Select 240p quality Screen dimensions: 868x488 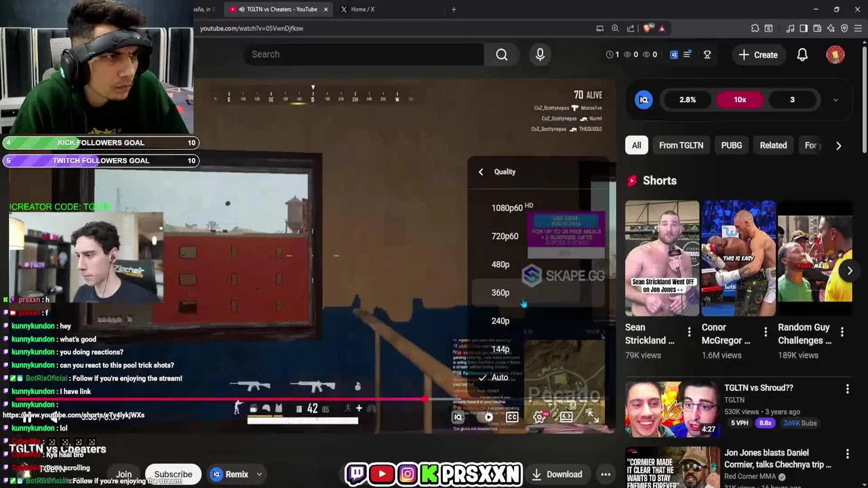click(x=539, y=321)
